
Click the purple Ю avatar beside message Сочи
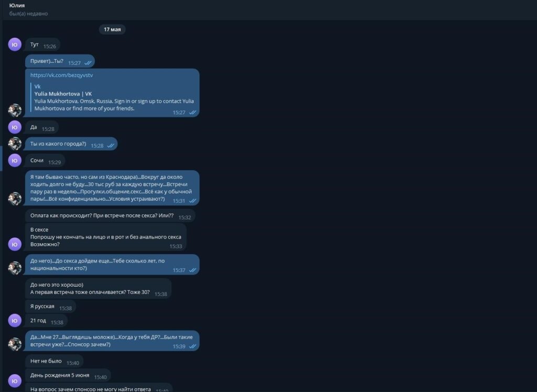15,160
